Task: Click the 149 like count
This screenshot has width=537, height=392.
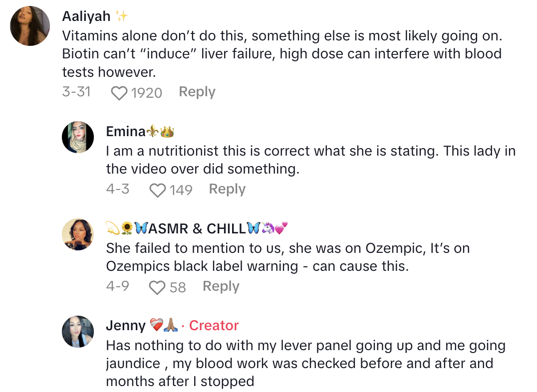Action: pos(181,190)
